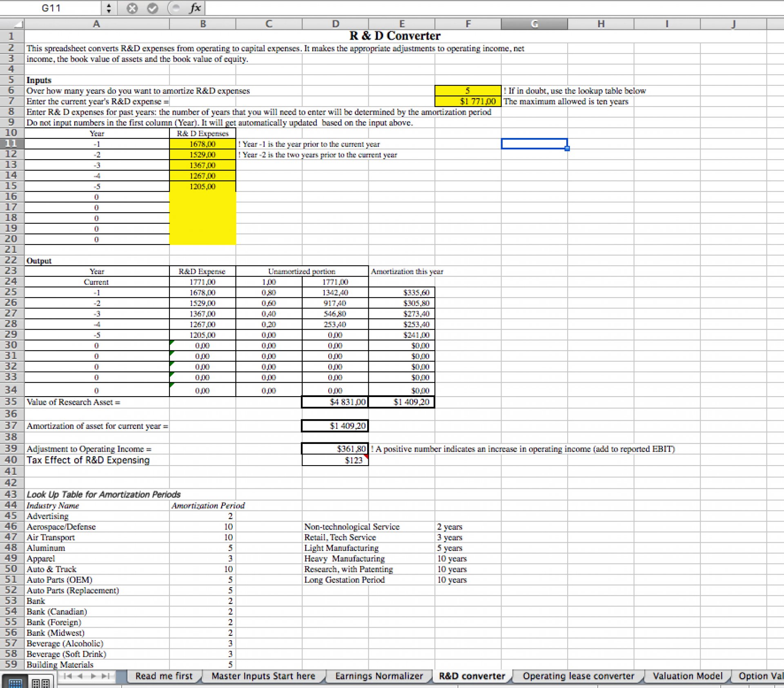Jump to first sheet tab arrow

68,676
